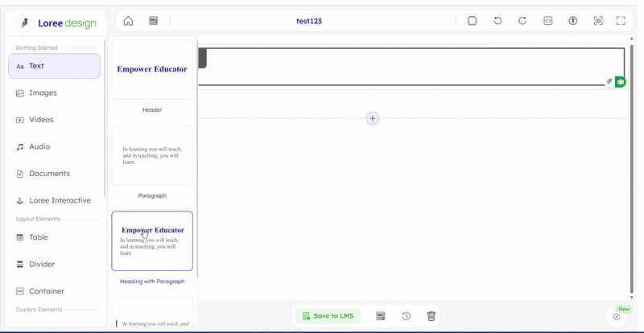
Task: Click the selected row on canvas
Action: point(411,67)
